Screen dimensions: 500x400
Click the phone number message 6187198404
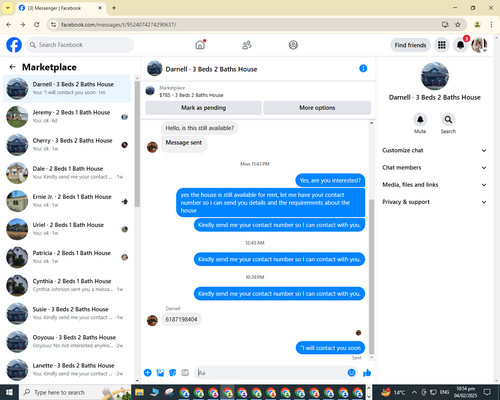click(x=181, y=319)
